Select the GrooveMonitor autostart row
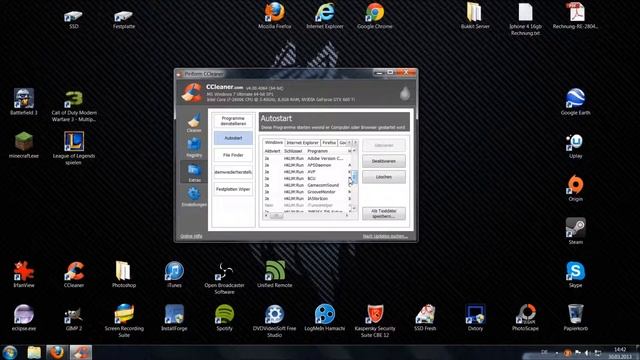 307,192
